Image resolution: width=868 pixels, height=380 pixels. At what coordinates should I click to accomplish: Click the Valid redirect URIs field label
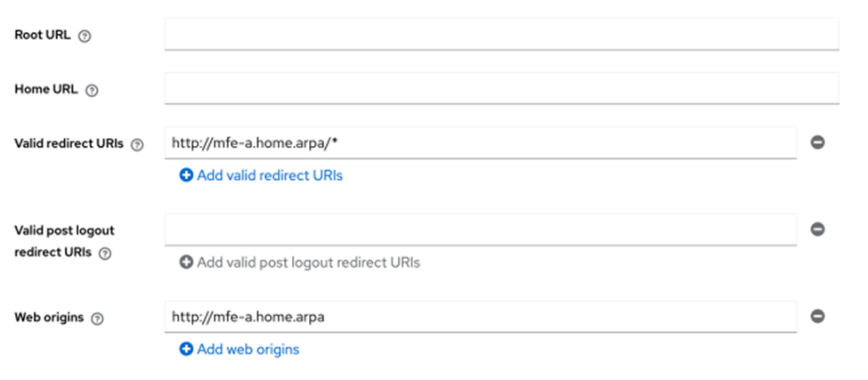[69, 144]
